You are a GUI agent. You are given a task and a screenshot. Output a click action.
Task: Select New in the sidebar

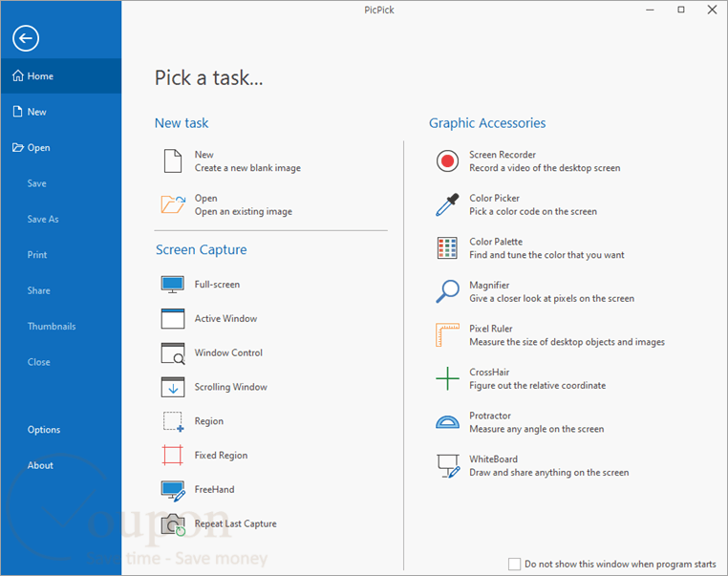pyautogui.click(x=61, y=112)
